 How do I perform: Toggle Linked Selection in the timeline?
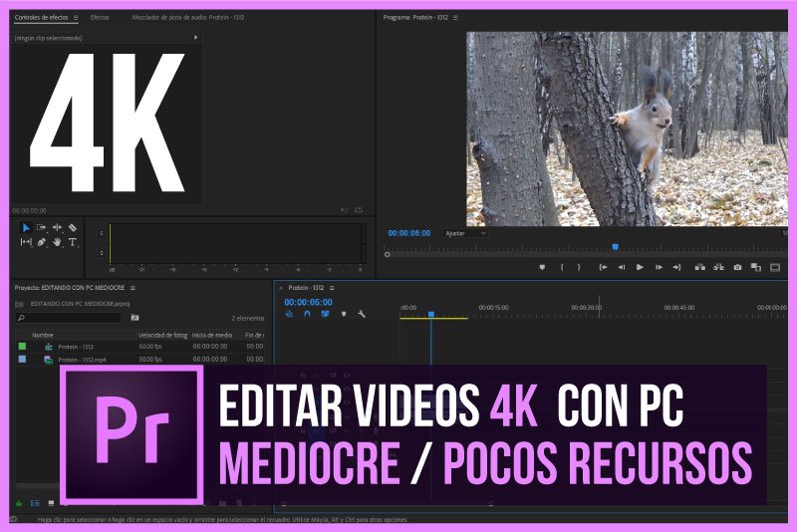(326, 314)
